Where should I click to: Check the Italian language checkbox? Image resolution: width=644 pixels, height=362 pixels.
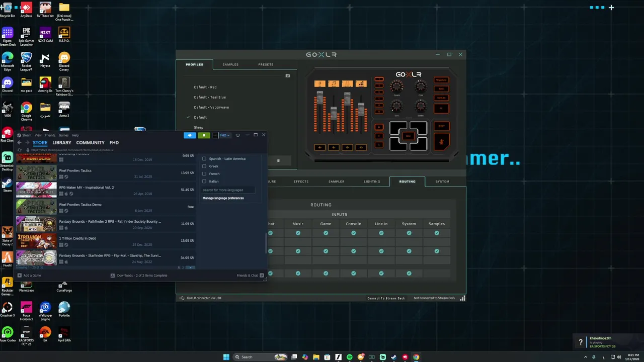pyautogui.click(x=204, y=182)
